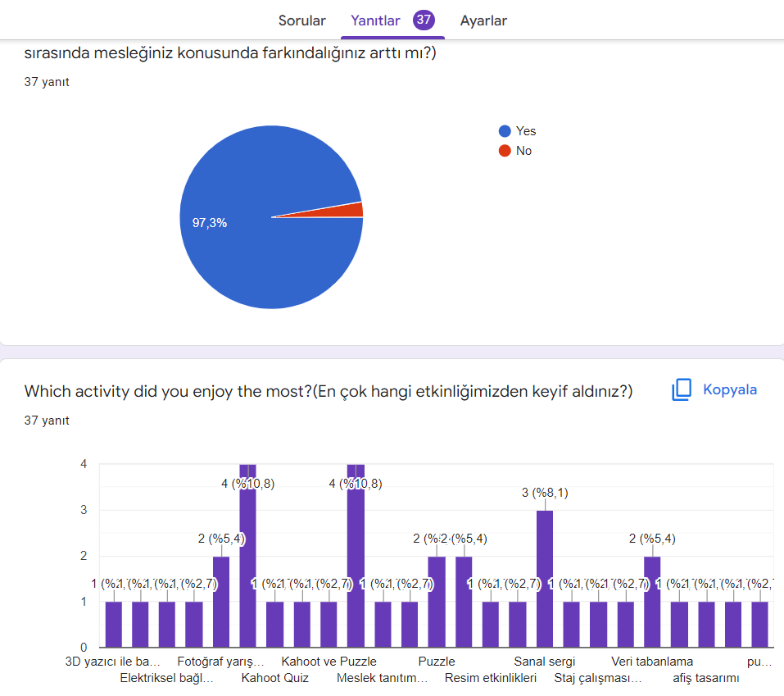
Task: Click the Kopyala text button
Action: (730, 390)
